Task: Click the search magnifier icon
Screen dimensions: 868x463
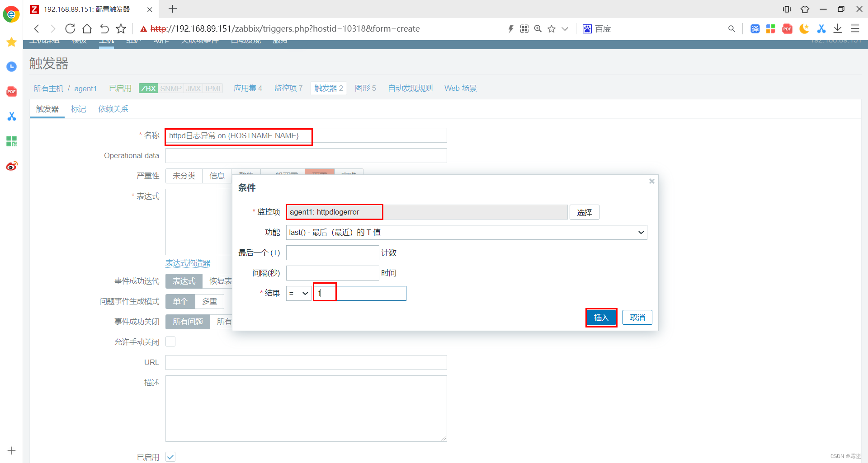Action: click(731, 29)
